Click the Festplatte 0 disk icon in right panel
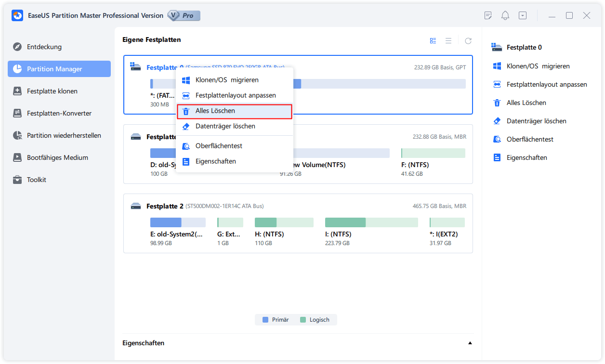 click(497, 47)
